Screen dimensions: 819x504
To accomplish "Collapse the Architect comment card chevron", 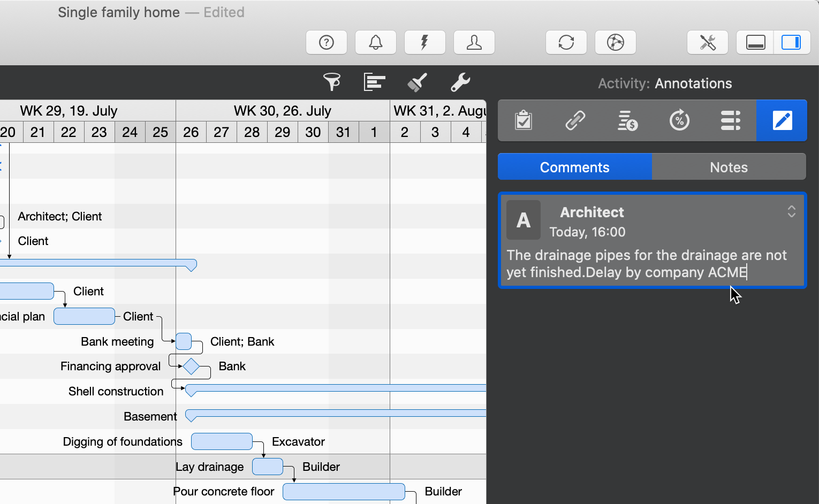I will tap(792, 212).
